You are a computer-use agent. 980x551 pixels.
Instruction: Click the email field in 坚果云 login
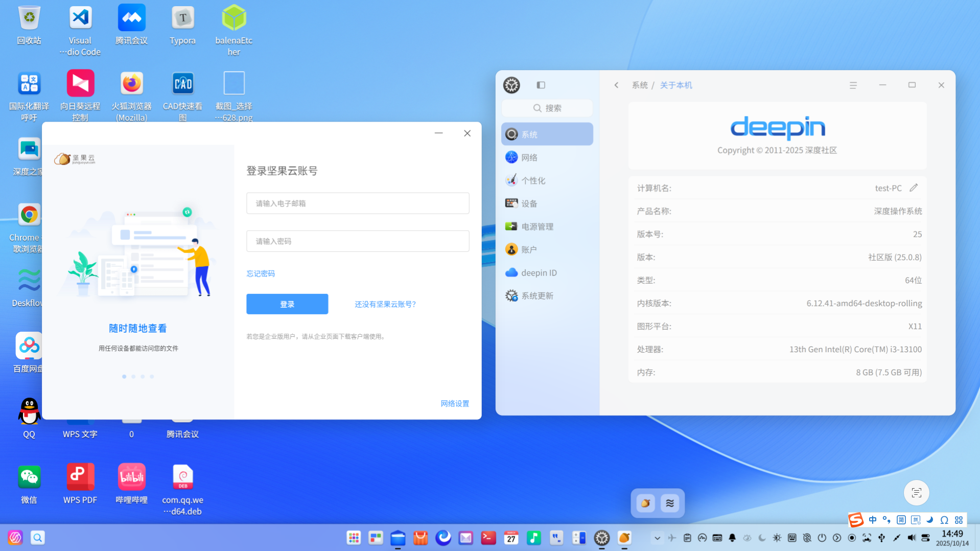pos(358,203)
